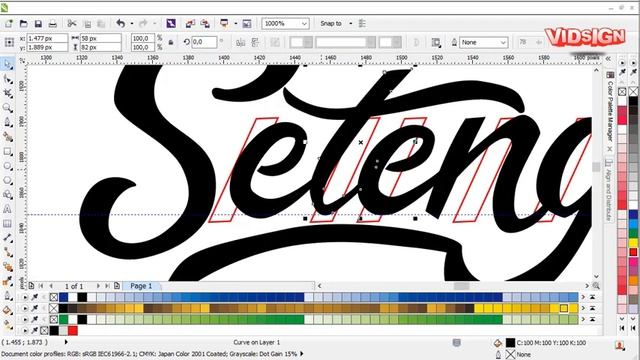
Task: Select the Parallel Dimension tool
Action: pos(7,238)
